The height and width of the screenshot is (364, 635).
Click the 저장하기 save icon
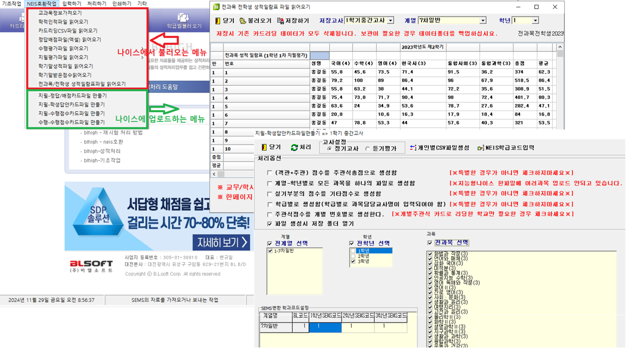[x=280, y=21]
